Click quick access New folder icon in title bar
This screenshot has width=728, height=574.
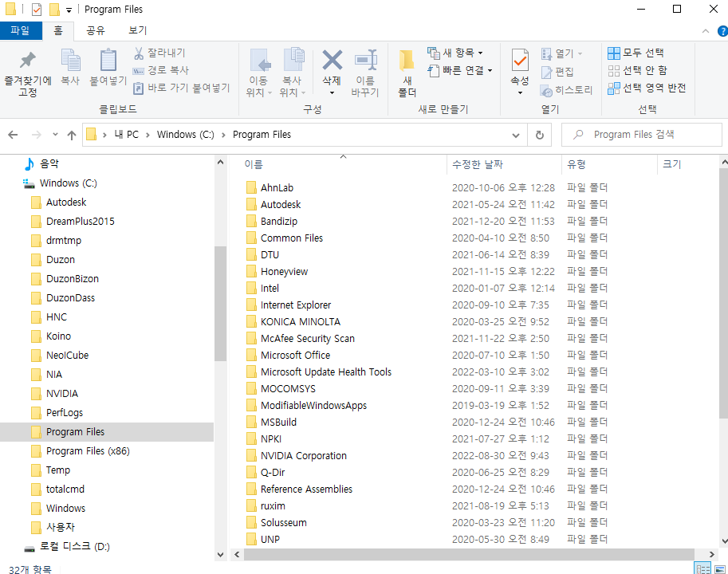point(54,10)
